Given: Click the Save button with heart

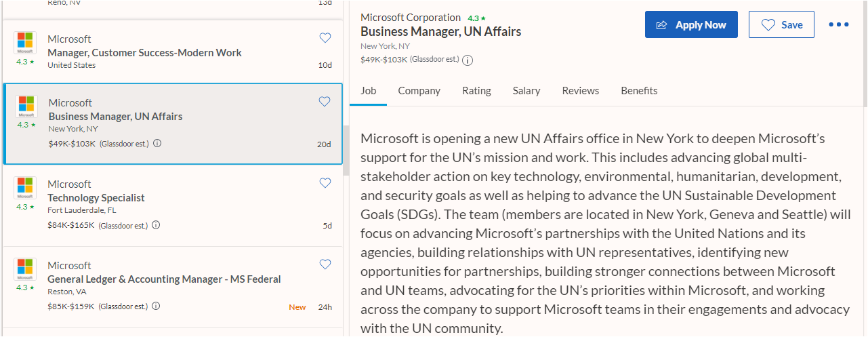Looking at the screenshot, I should click(781, 24).
